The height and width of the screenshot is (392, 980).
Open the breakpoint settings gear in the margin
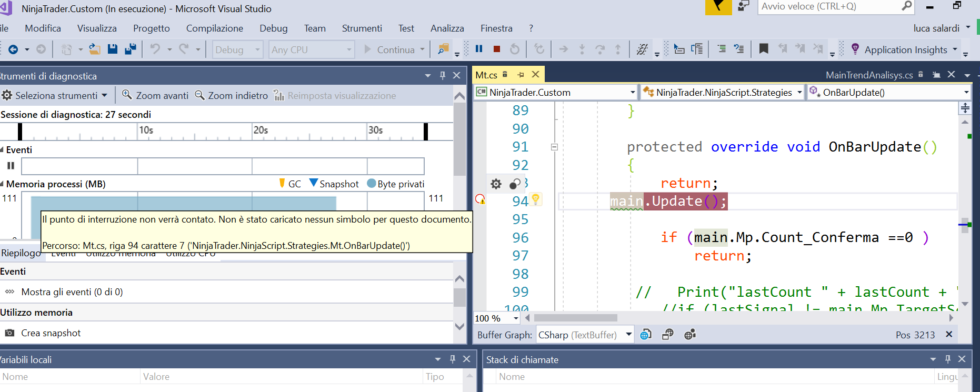point(496,184)
